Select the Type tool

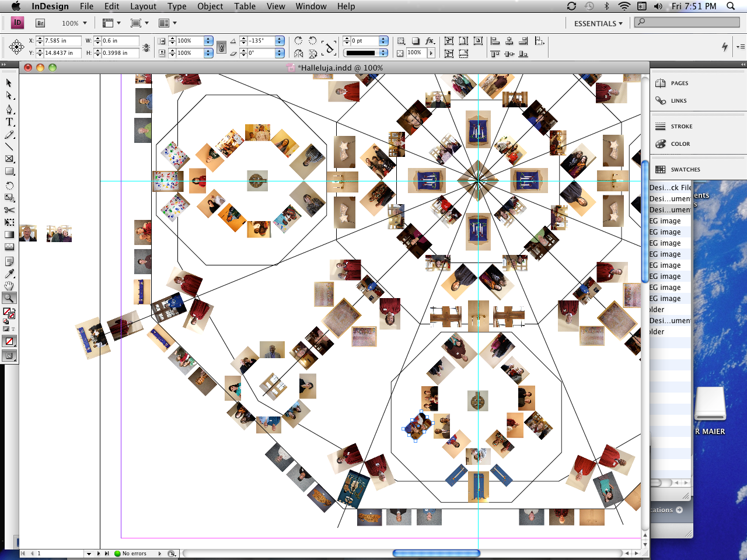(x=9, y=122)
